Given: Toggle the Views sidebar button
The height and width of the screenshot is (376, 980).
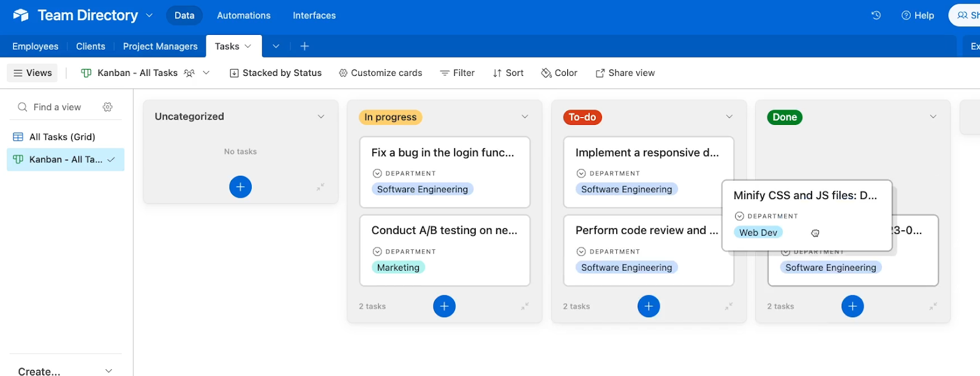Looking at the screenshot, I should click(32, 73).
